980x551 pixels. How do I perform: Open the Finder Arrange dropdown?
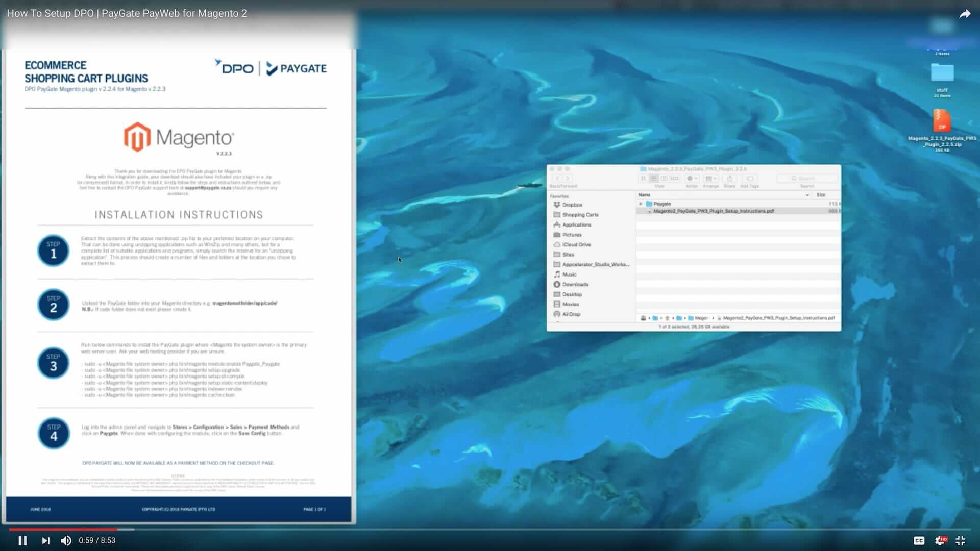(710, 179)
